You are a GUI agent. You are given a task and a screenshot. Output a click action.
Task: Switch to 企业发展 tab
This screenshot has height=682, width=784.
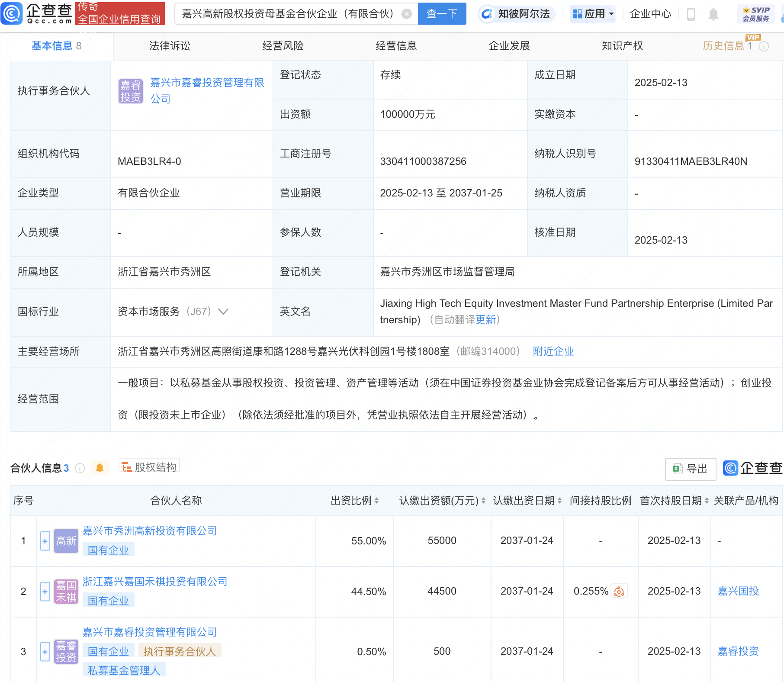509,46
